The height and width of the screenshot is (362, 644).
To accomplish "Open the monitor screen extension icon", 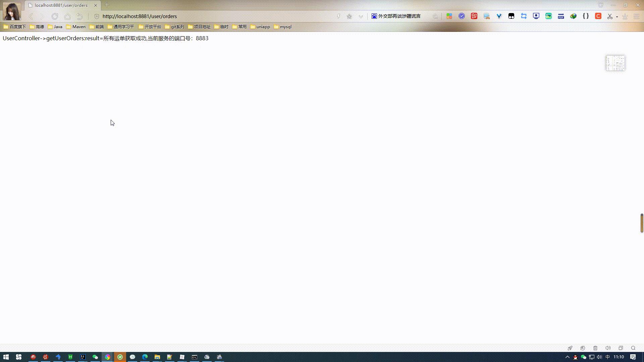I will tap(536, 16).
